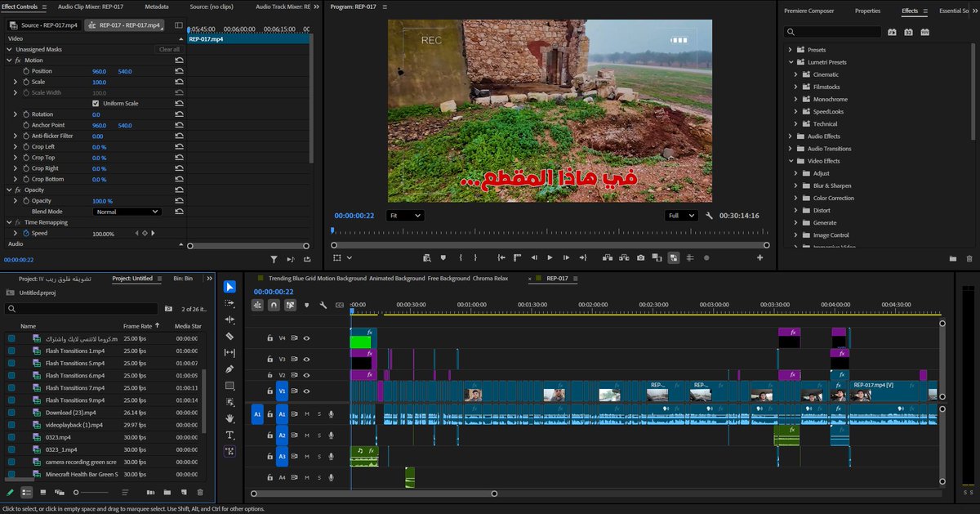Click the Project panel search field
The height and width of the screenshot is (514, 980).
pyautogui.click(x=82, y=309)
